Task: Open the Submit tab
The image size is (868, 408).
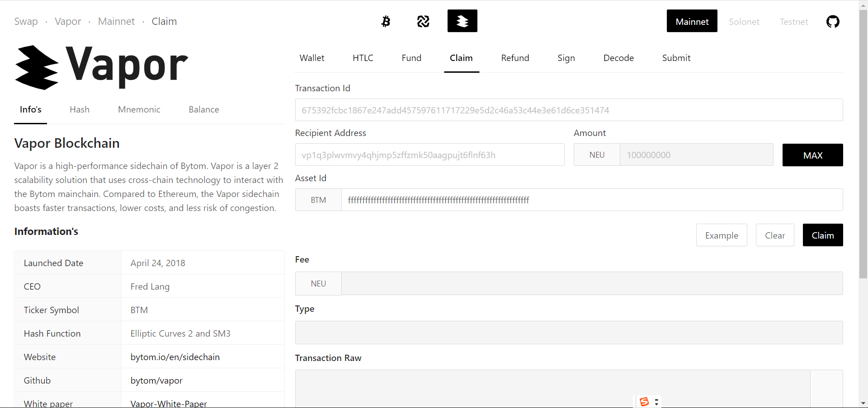Action: 676,58
